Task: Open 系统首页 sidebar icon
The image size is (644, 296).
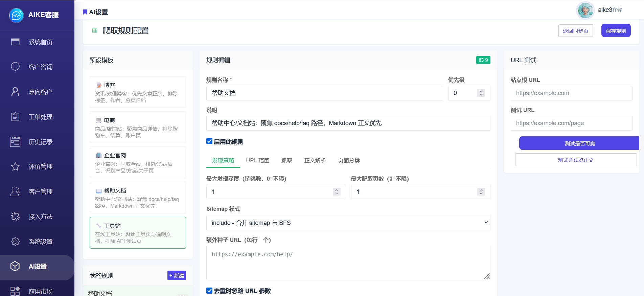Action: pyautogui.click(x=15, y=42)
